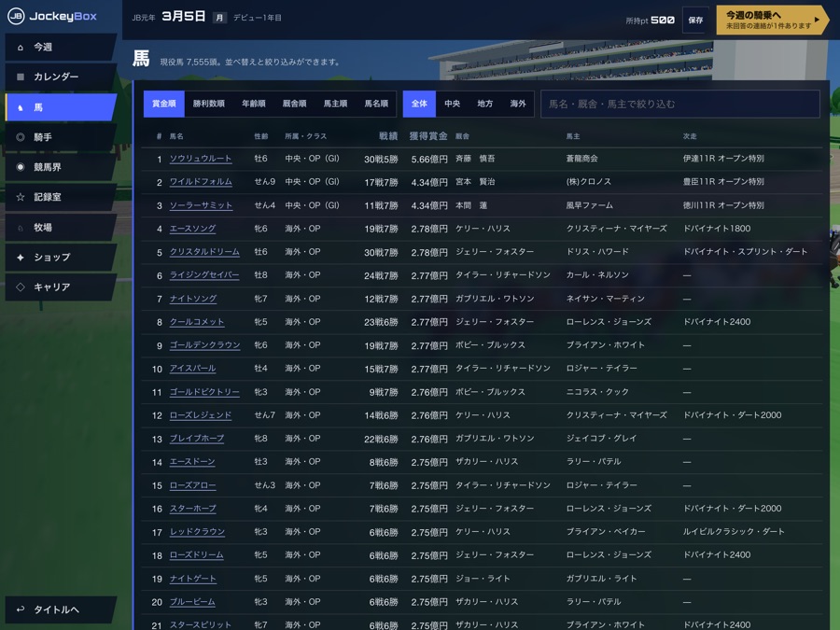Click the horse icon beside 馬
This screenshot has width=840, height=630.
tap(21, 107)
